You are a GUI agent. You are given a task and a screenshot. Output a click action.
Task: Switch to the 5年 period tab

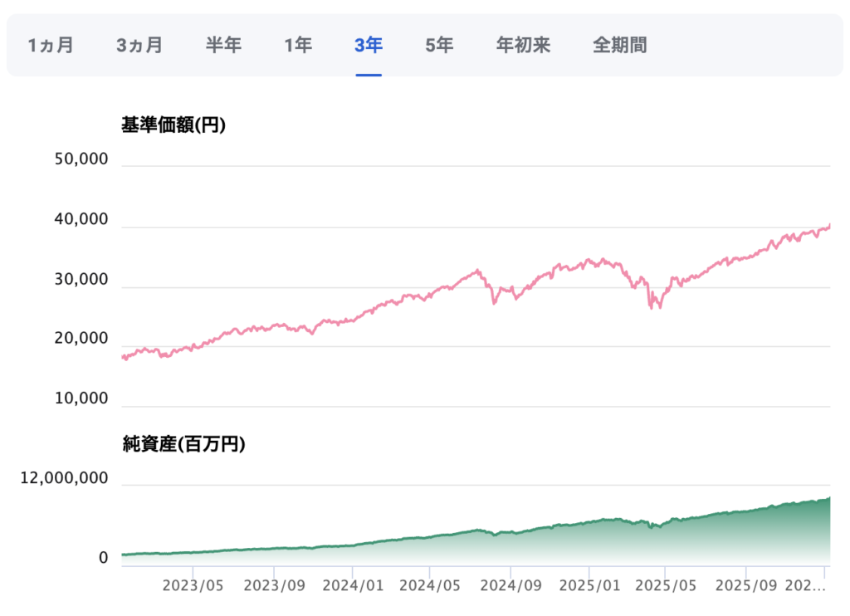point(439,45)
